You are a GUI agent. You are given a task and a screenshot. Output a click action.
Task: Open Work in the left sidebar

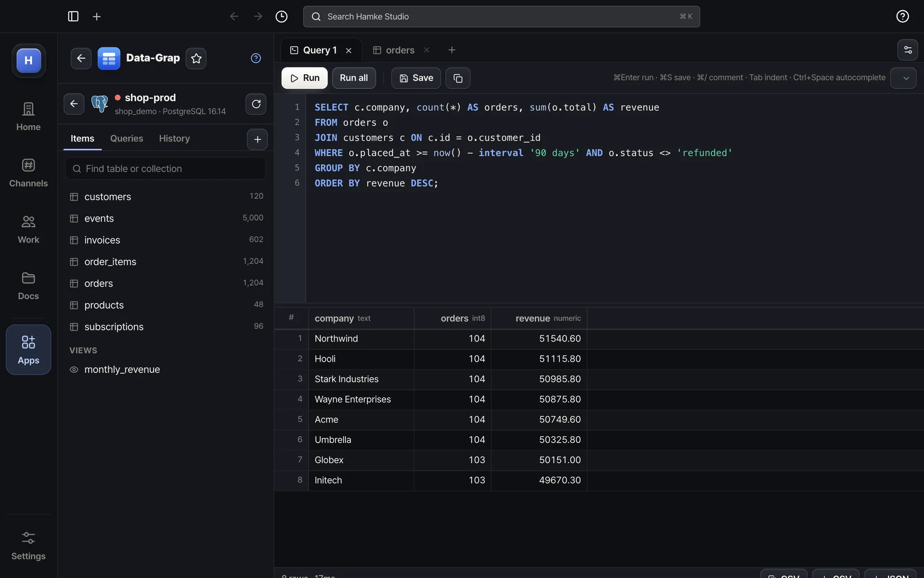coord(28,229)
